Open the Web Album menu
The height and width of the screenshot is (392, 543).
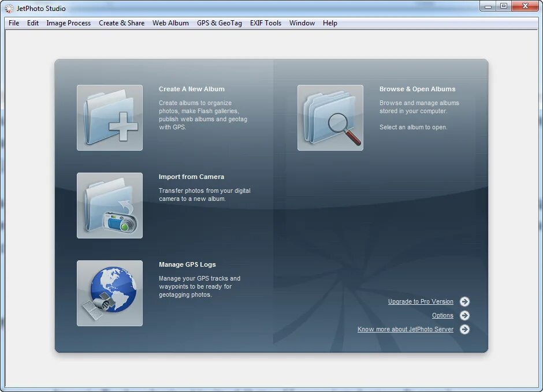pyautogui.click(x=171, y=23)
